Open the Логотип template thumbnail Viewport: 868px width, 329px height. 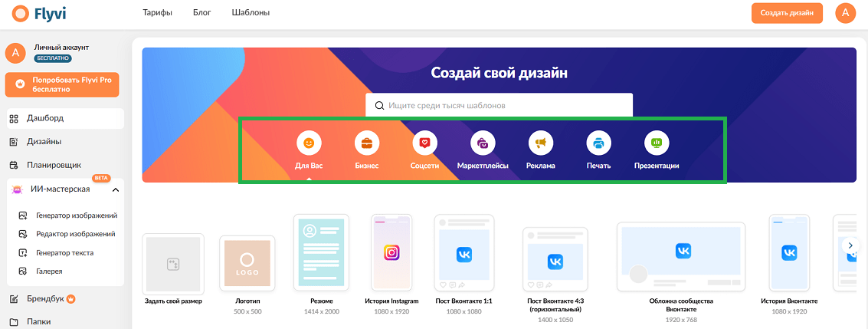(247, 263)
